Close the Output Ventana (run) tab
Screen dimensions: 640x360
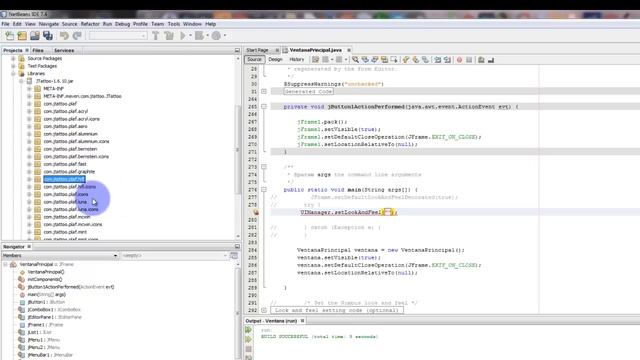[302, 321]
